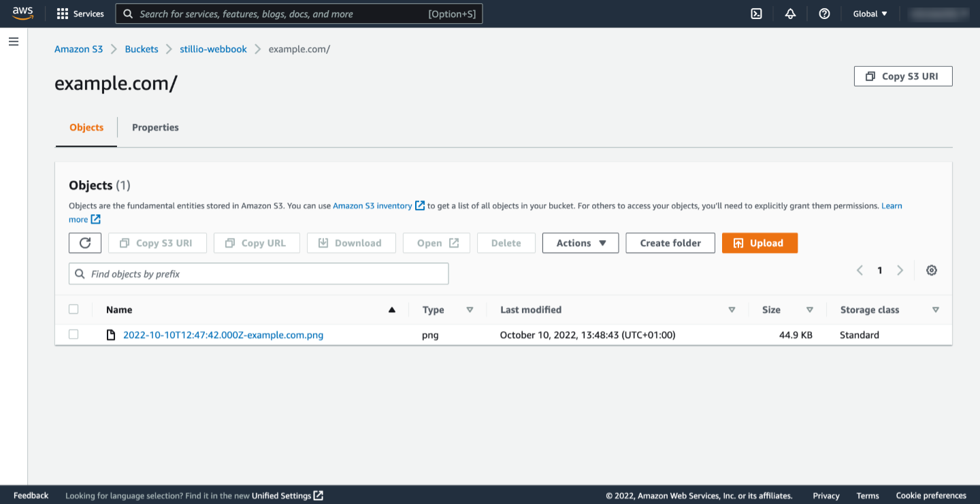Sort by Last modified column arrow
The width and height of the screenshot is (980, 504).
click(x=732, y=310)
